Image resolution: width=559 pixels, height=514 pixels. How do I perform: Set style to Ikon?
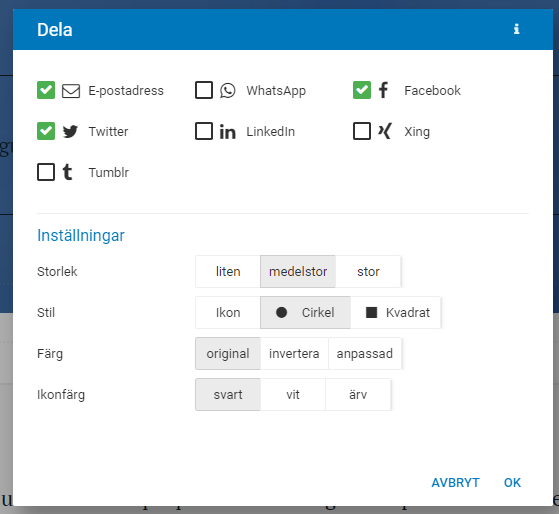[228, 313]
